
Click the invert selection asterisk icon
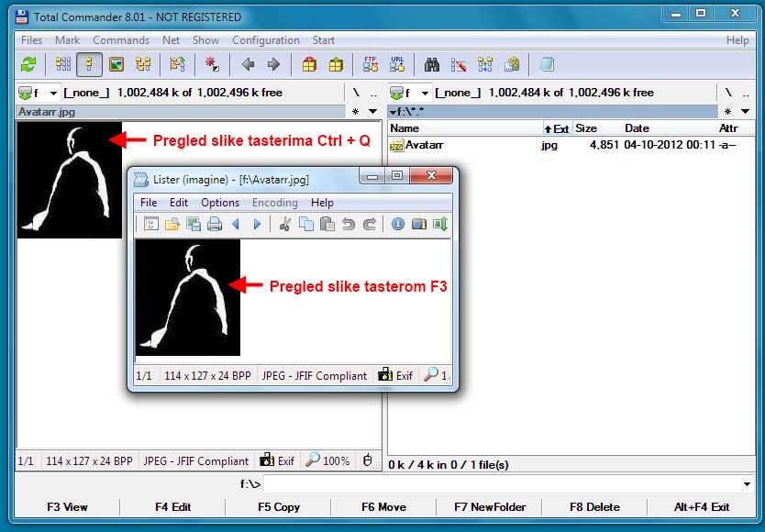[212, 64]
